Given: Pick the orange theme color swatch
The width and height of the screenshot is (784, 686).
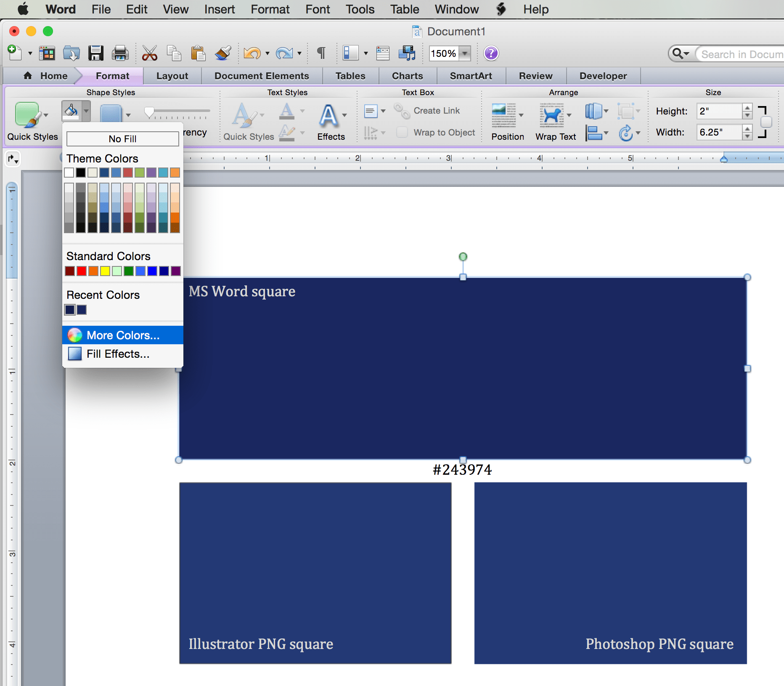Looking at the screenshot, I should (x=175, y=173).
